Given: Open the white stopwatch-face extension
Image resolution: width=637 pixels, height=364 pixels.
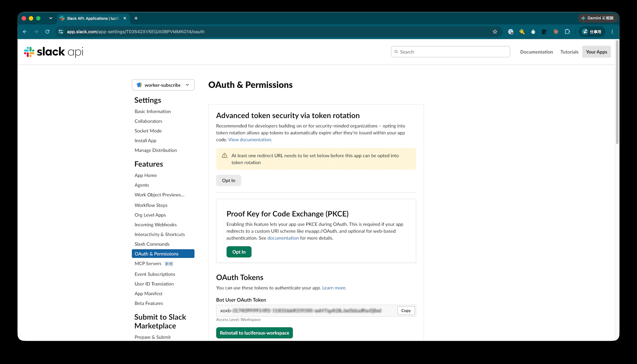Looking at the screenshot, I should (x=533, y=31).
